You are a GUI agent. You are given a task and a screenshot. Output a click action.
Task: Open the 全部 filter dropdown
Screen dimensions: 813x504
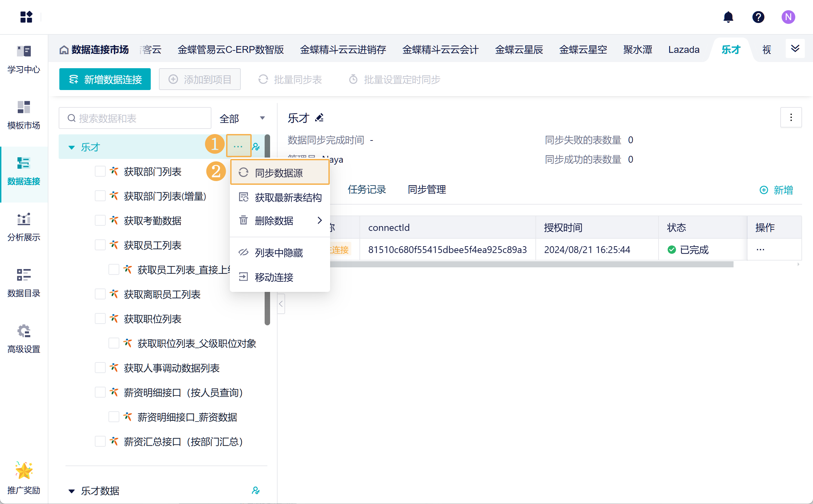point(242,118)
